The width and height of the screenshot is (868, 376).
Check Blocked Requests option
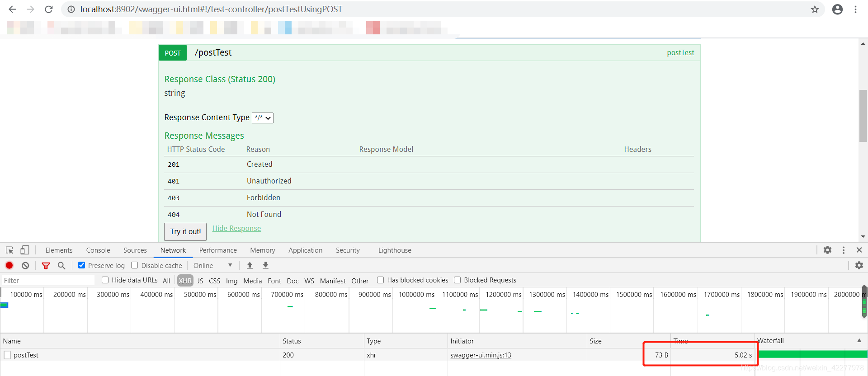tap(457, 280)
